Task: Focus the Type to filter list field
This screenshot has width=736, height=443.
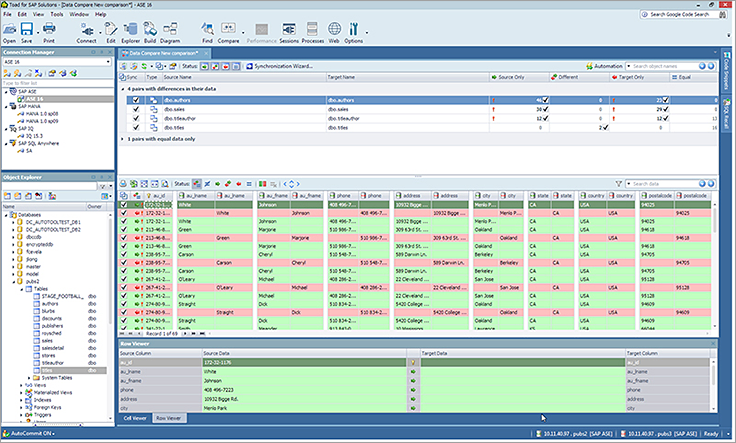Action: point(57,83)
